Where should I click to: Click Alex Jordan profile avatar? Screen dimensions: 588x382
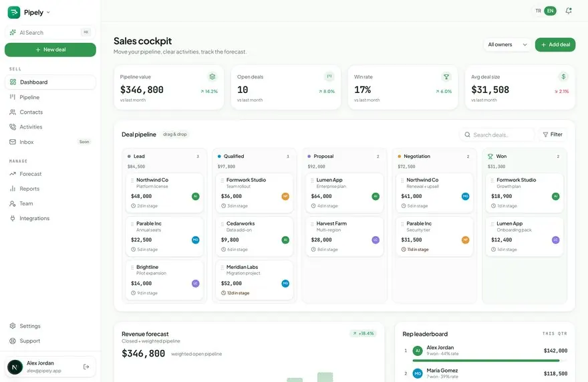pos(15,367)
